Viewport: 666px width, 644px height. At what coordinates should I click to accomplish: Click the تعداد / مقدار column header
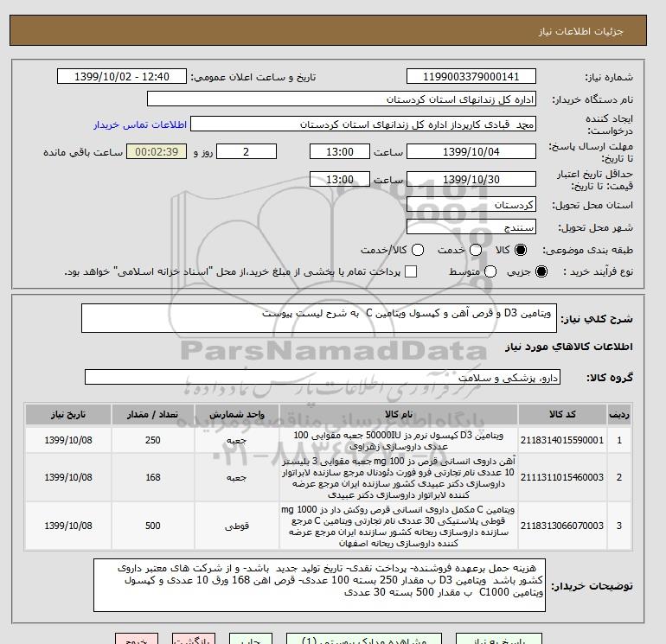click(x=153, y=414)
